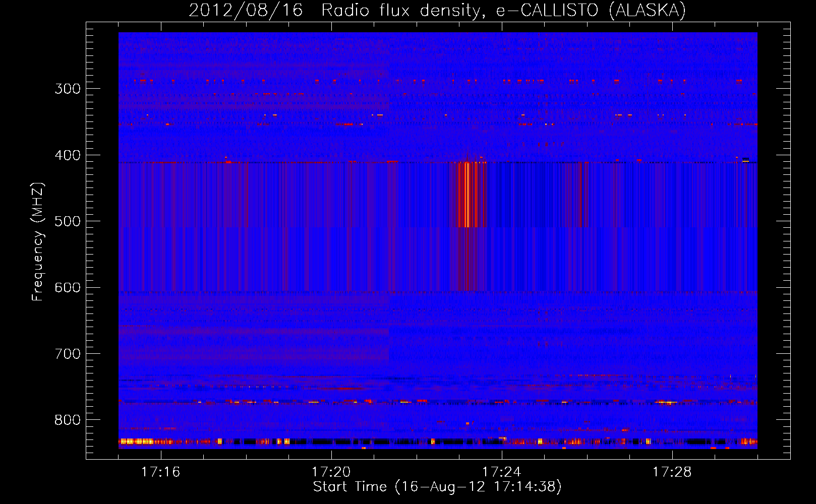Viewport: 816px width, 504px height.
Task: Click the bright red radio burst near 17:23
Action: click(x=468, y=195)
